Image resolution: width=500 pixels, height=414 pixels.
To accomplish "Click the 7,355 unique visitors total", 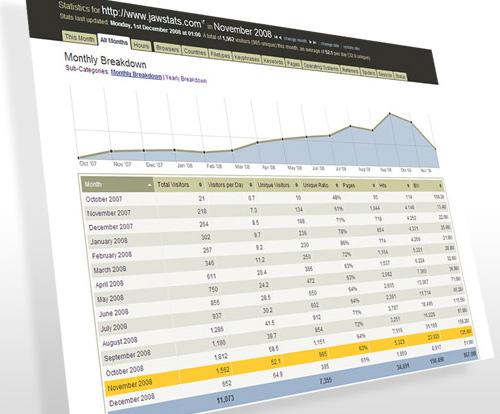I will pyautogui.click(x=325, y=380).
